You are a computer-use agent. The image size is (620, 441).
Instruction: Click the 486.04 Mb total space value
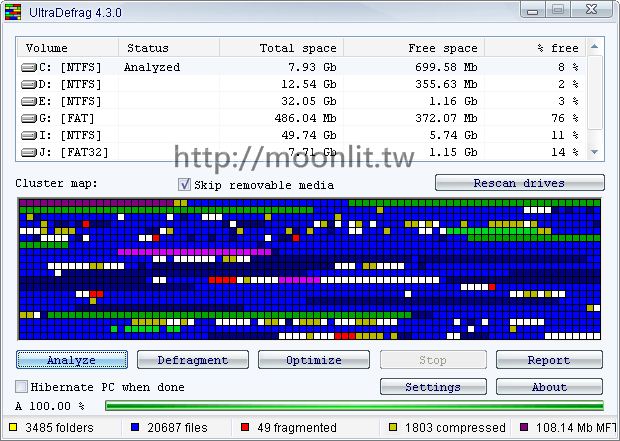point(305,118)
